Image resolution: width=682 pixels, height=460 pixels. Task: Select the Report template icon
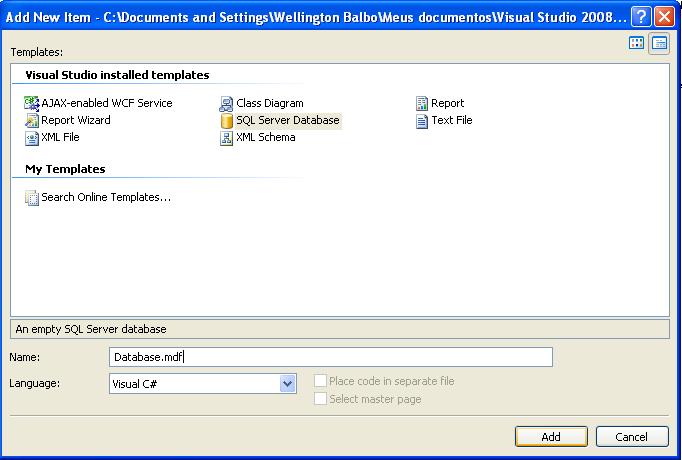tap(422, 104)
